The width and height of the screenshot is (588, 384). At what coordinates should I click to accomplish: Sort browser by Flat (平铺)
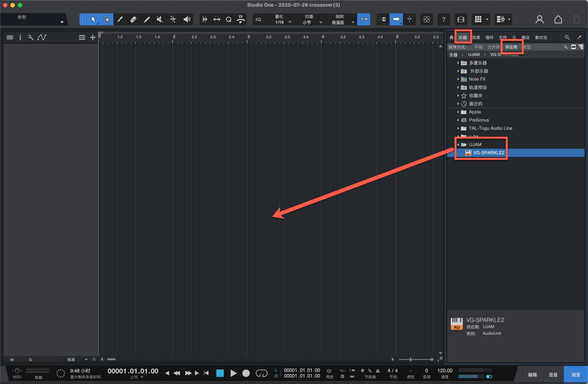[x=478, y=47]
